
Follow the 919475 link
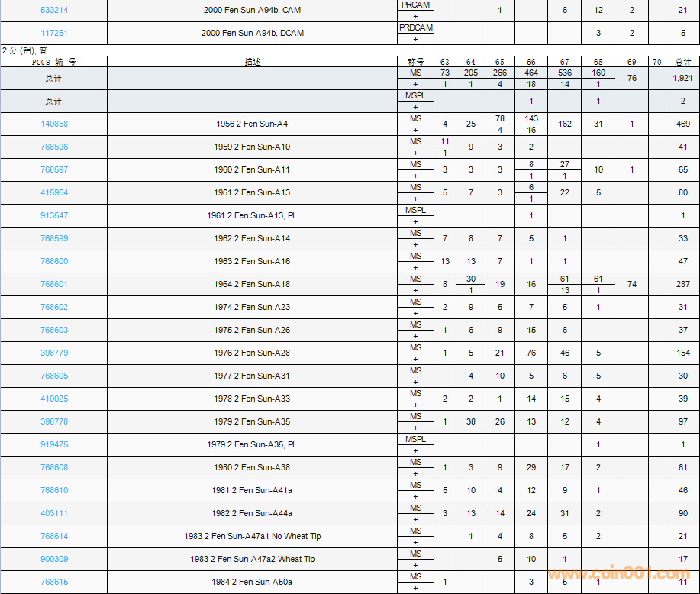pos(53,444)
